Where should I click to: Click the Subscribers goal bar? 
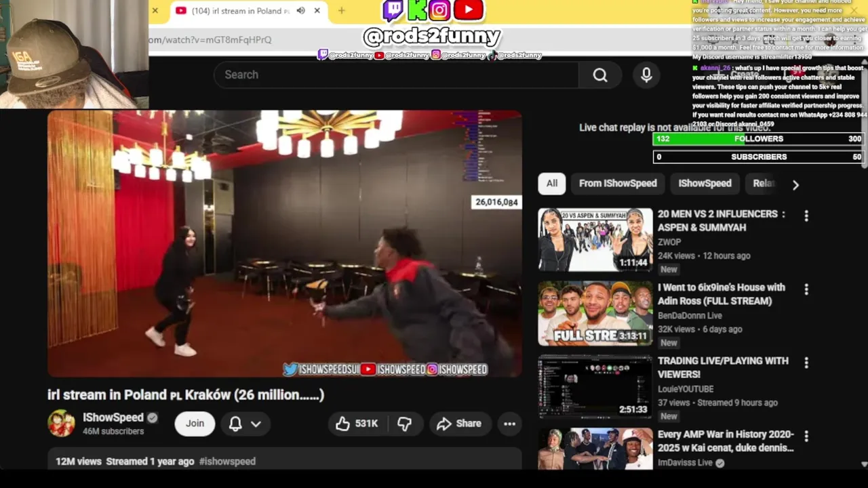[758, 157]
